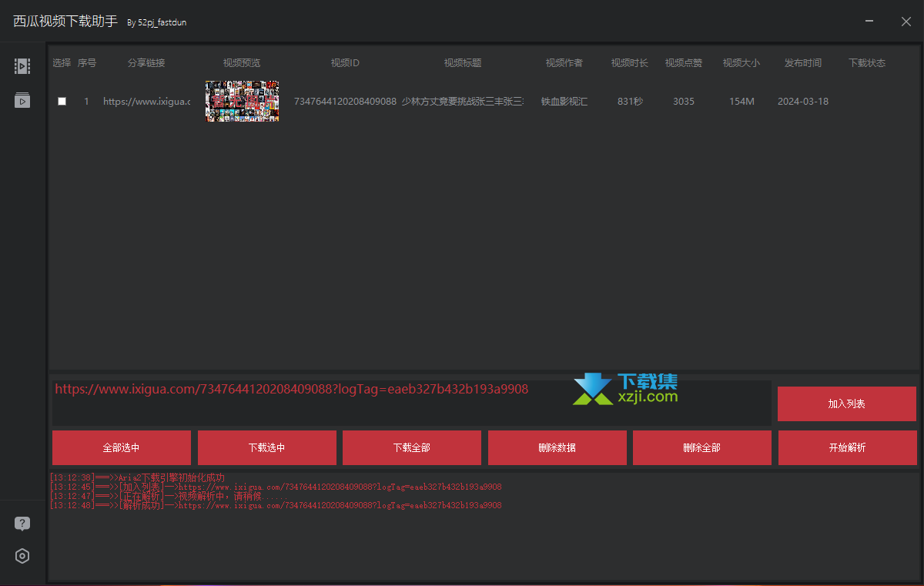Click the video title starting 少林方丈

(463, 102)
